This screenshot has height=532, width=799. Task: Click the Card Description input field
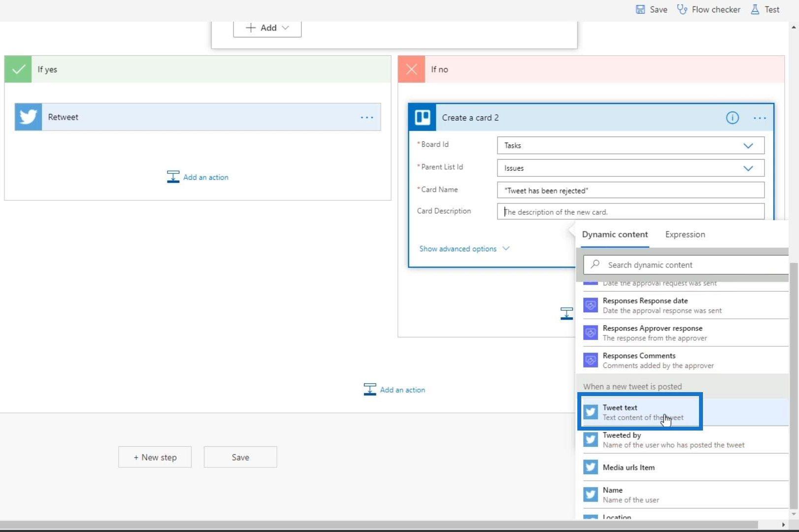pos(631,212)
